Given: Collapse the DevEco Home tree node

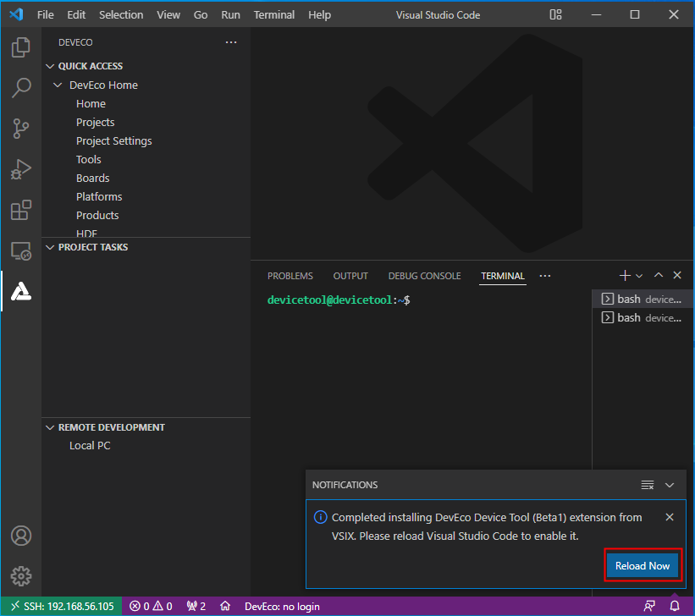Looking at the screenshot, I should coord(58,85).
